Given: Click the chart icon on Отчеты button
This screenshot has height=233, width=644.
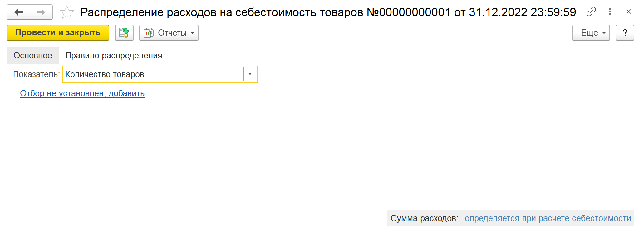Looking at the screenshot, I should [x=149, y=32].
